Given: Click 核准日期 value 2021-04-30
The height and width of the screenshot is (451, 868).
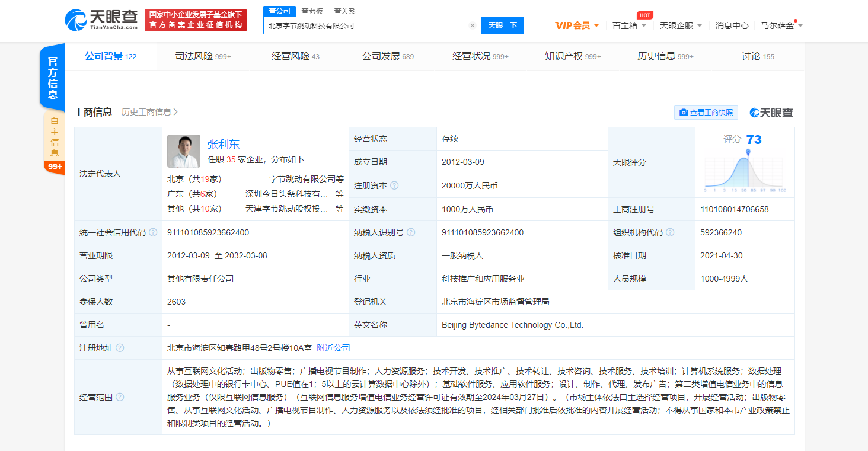Looking at the screenshot, I should click(x=722, y=255).
